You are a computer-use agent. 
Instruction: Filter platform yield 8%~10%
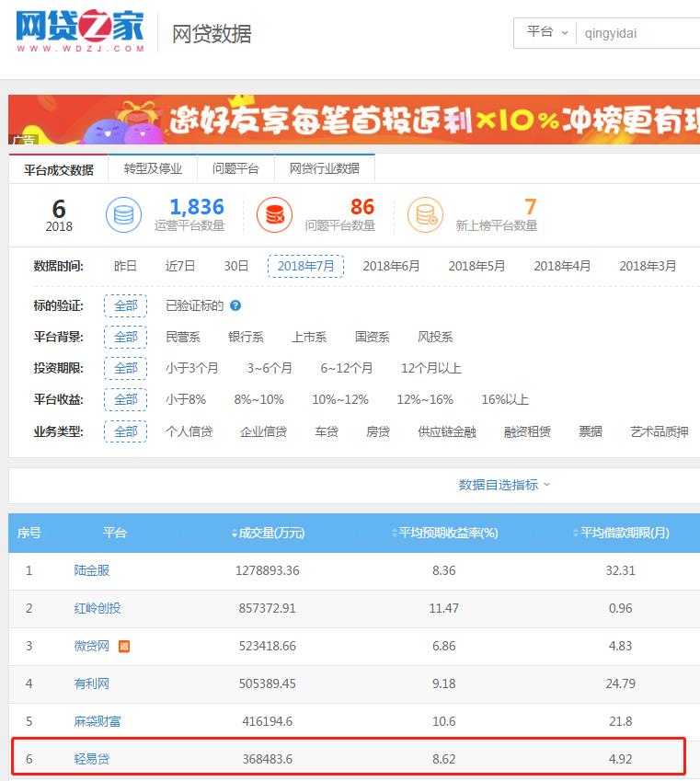[x=259, y=400]
